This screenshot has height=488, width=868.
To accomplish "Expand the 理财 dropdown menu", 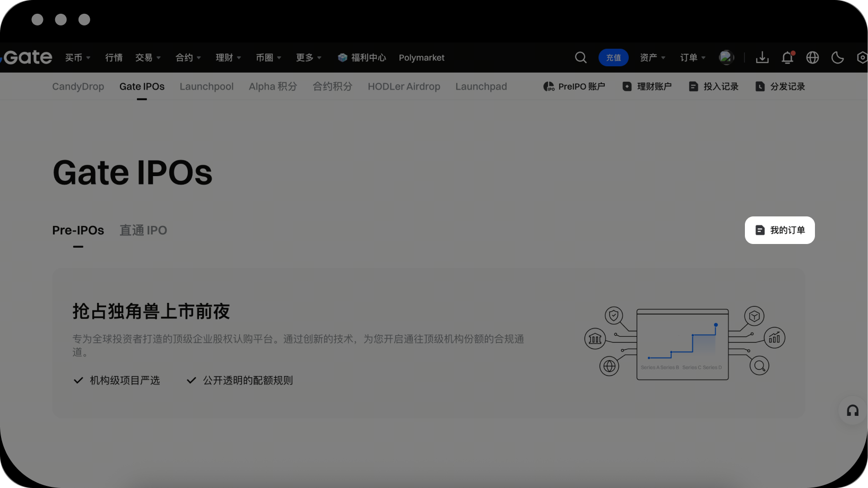I will point(229,57).
